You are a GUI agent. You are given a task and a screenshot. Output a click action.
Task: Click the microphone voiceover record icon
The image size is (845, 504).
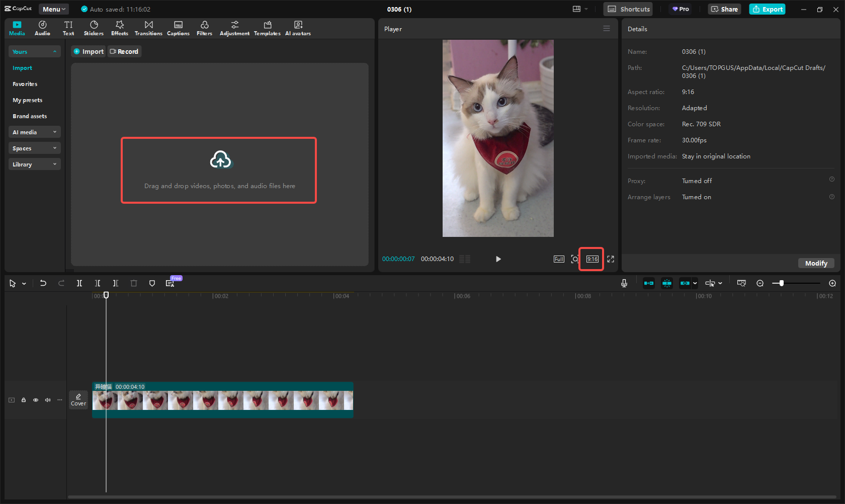624,283
